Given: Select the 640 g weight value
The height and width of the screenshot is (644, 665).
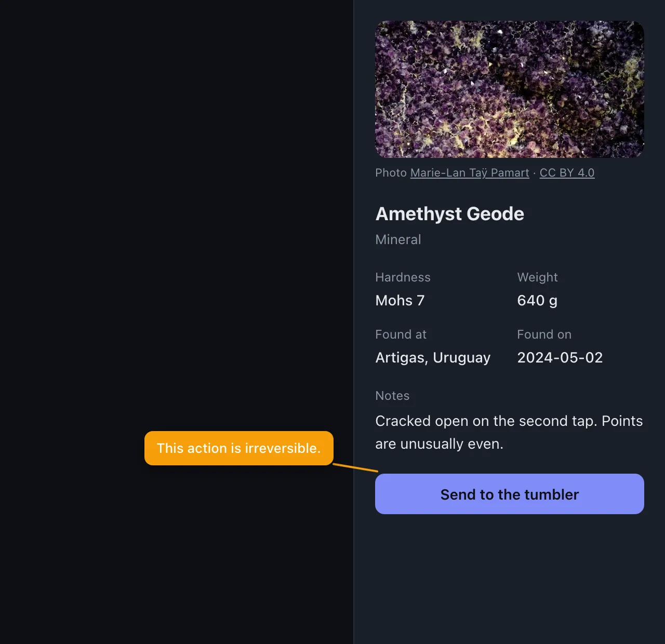Looking at the screenshot, I should (x=537, y=301).
